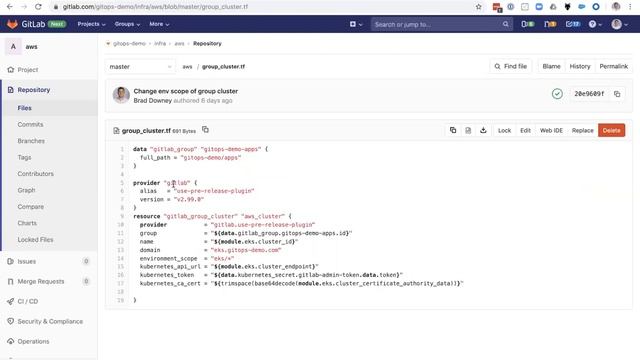Open Locked Files in sidebar
Image resolution: width=640 pixels, height=360 pixels.
click(35, 240)
